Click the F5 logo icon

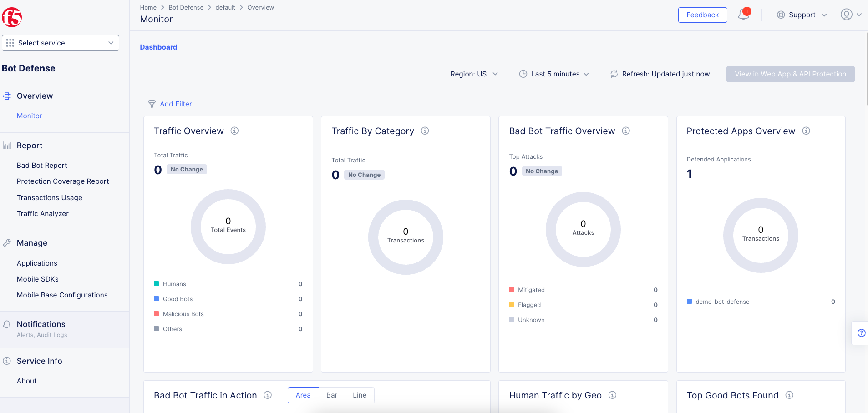(x=12, y=17)
